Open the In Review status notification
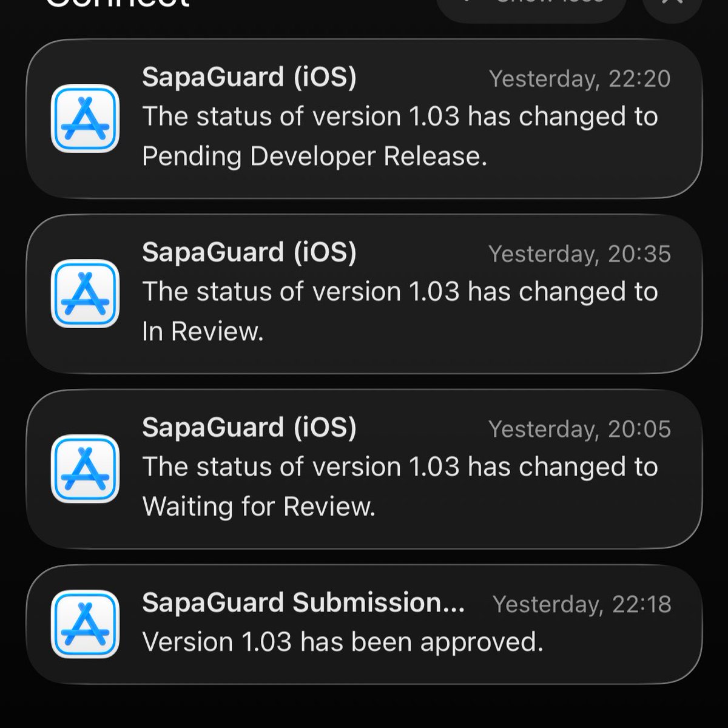 (364, 294)
